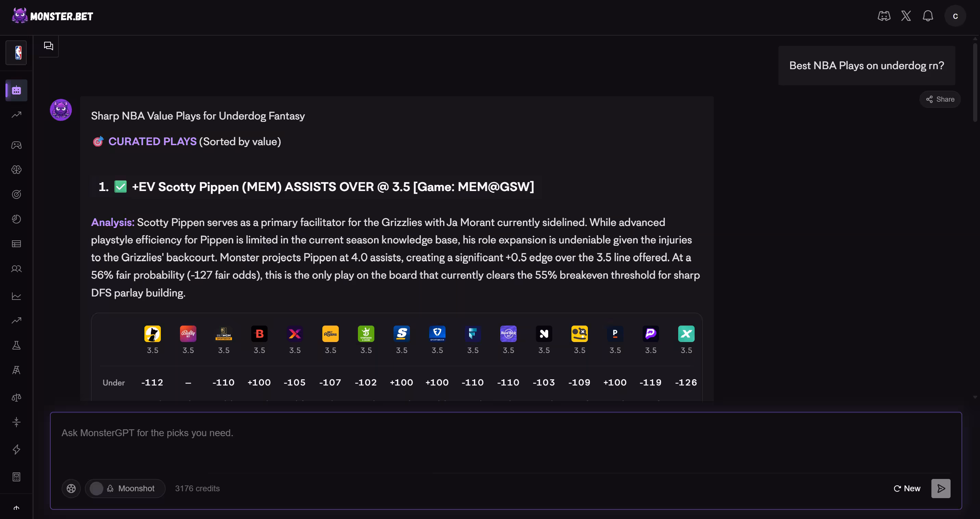Open the pie chart sidebar icon

(16, 219)
